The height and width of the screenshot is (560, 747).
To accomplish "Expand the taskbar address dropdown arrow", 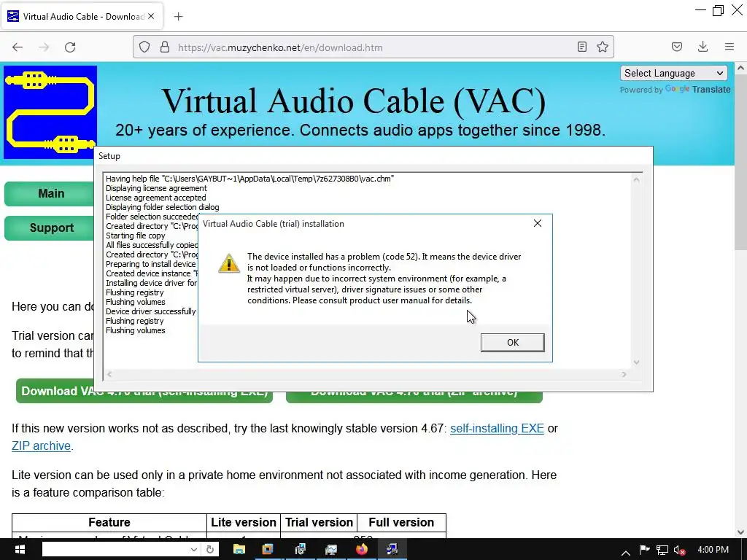I will point(193,550).
